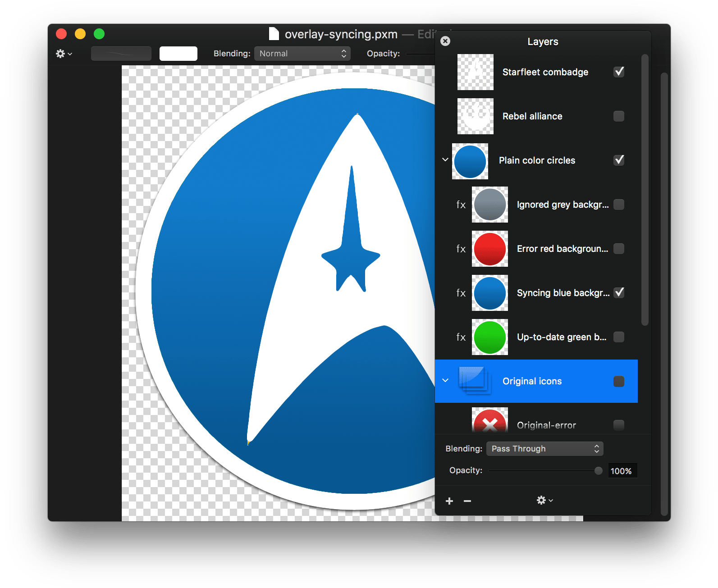Show the Original icons group

coord(619,381)
